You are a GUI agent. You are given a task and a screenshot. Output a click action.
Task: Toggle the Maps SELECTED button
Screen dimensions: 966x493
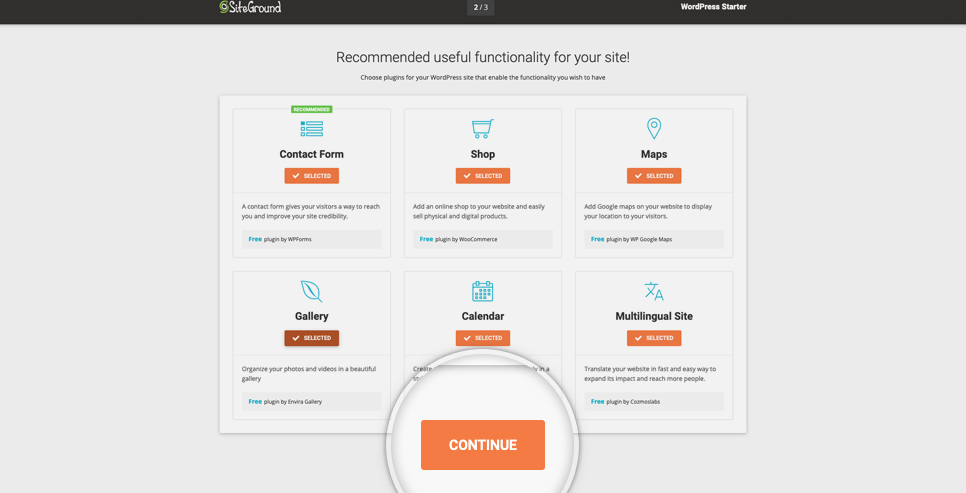pos(654,176)
